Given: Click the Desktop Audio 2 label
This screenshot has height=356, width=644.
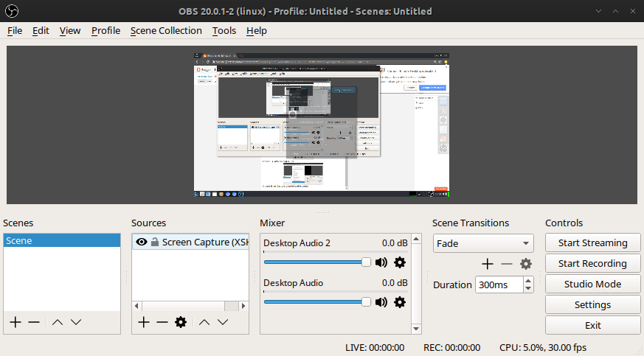Looking at the screenshot, I should pos(297,243).
